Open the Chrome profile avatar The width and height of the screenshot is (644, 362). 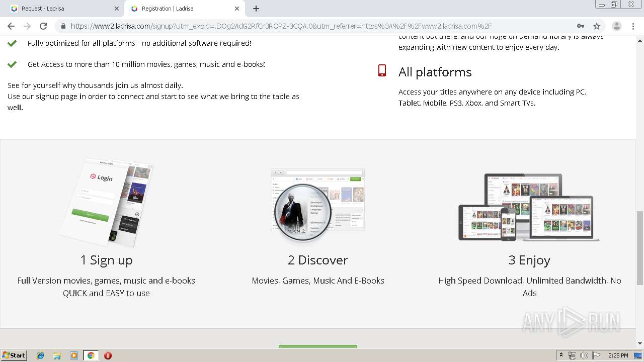click(x=616, y=26)
